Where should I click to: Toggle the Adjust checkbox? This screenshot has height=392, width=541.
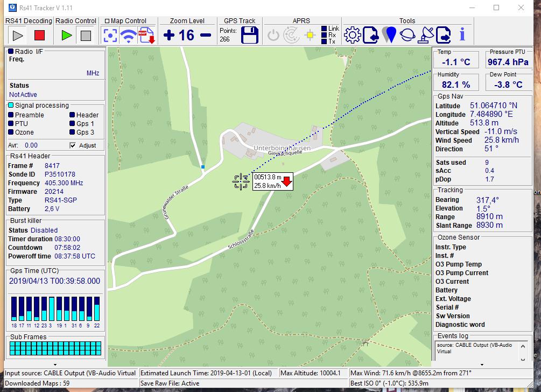73,145
